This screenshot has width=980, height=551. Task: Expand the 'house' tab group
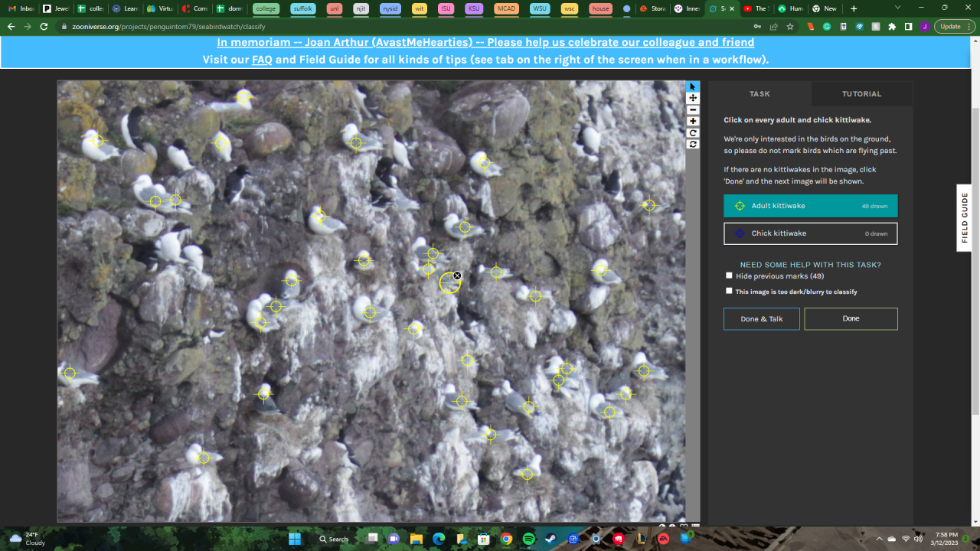[600, 8]
